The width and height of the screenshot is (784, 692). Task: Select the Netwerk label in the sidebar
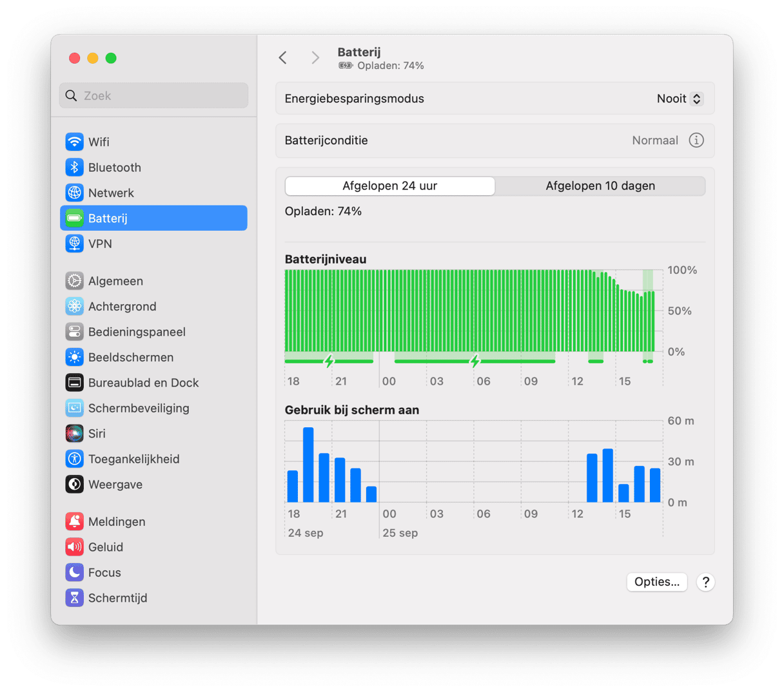(111, 193)
